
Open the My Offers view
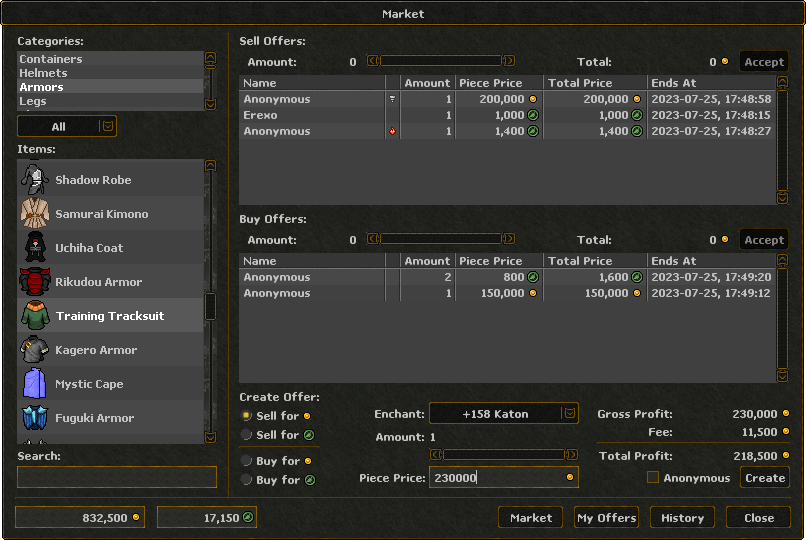(x=608, y=518)
